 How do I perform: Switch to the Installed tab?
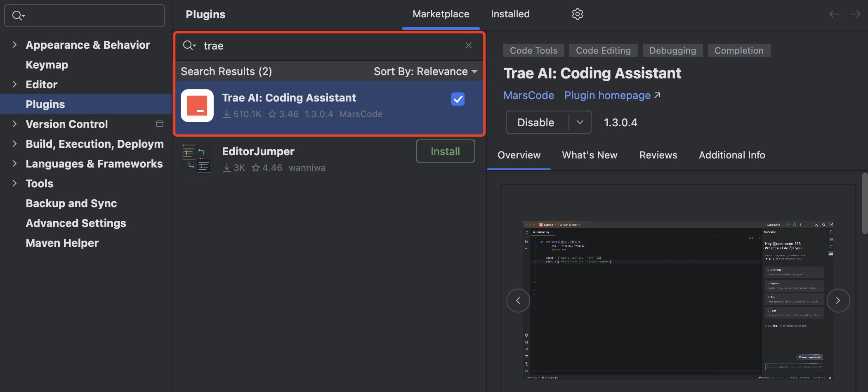point(510,14)
